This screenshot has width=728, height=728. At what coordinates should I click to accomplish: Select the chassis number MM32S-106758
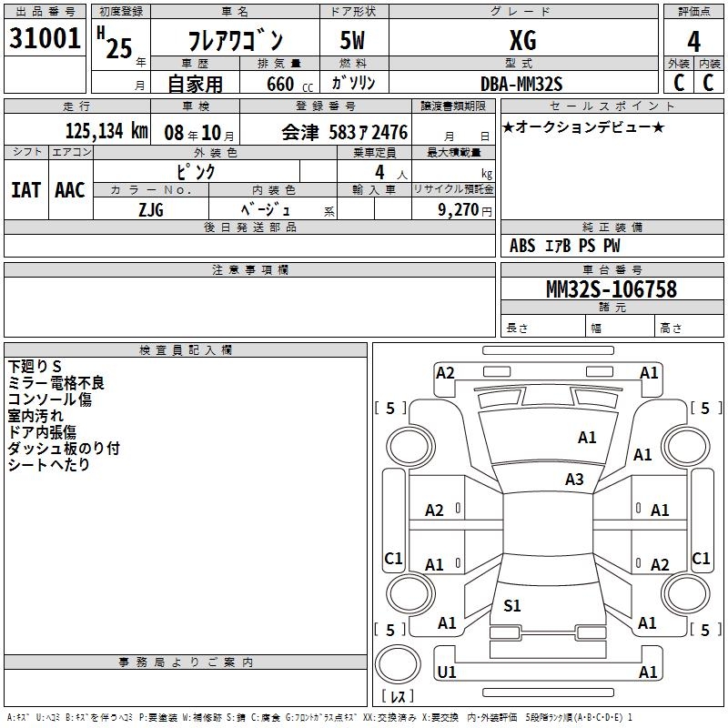(x=612, y=289)
